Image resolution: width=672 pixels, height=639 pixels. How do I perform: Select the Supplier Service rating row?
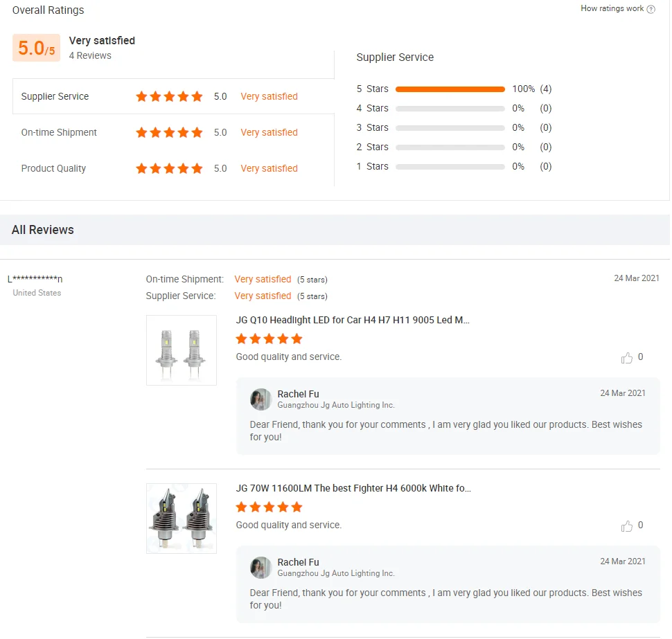pos(173,96)
